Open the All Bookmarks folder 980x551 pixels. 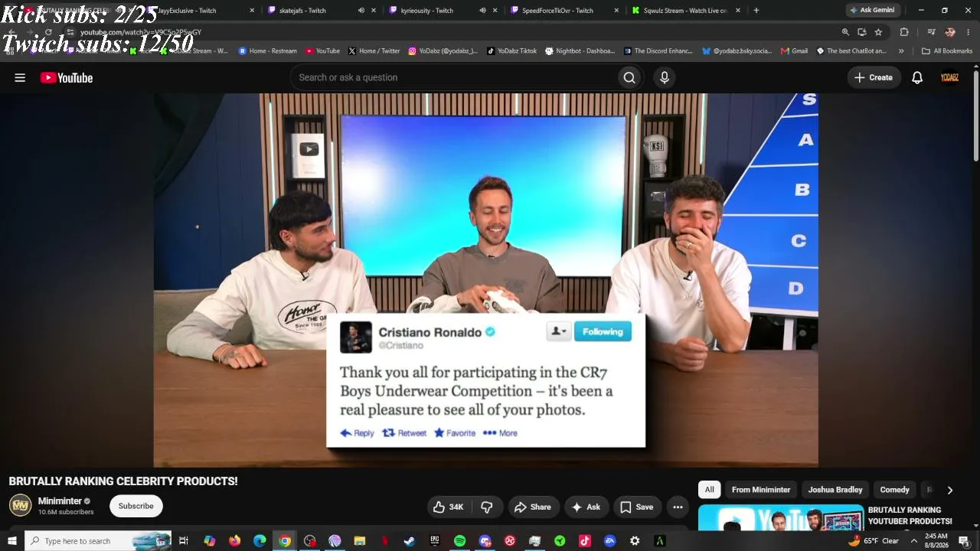click(x=947, y=51)
